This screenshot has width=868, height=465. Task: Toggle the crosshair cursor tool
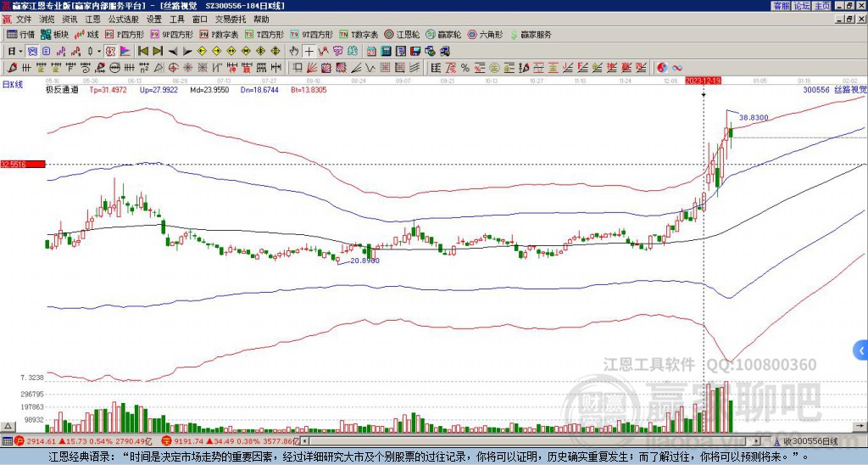[309, 52]
